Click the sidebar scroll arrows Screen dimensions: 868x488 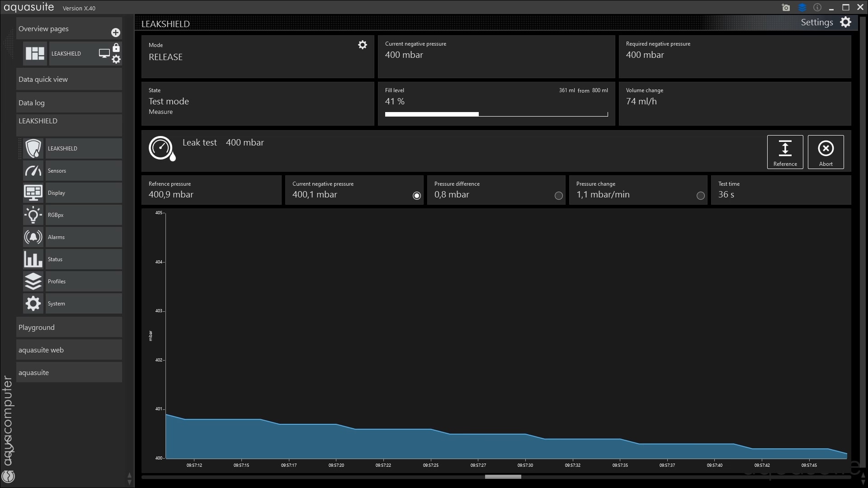[129, 479]
